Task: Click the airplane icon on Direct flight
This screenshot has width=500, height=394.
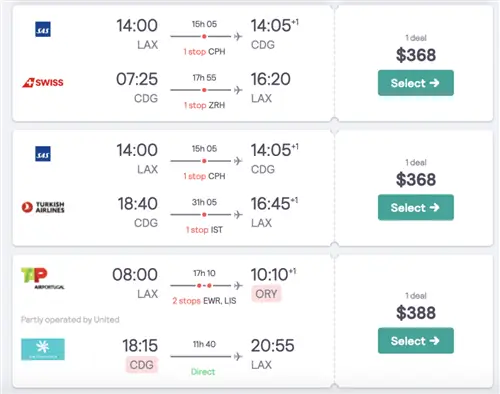Action: [x=238, y=357]
